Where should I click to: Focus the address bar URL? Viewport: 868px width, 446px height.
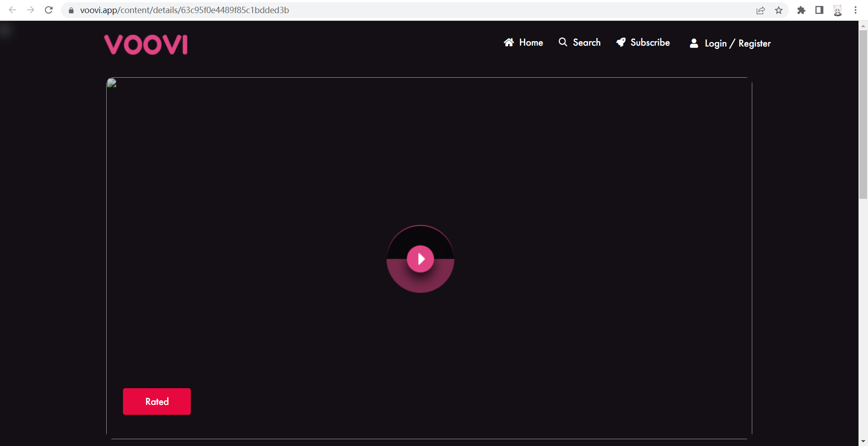tap(184, 10)
